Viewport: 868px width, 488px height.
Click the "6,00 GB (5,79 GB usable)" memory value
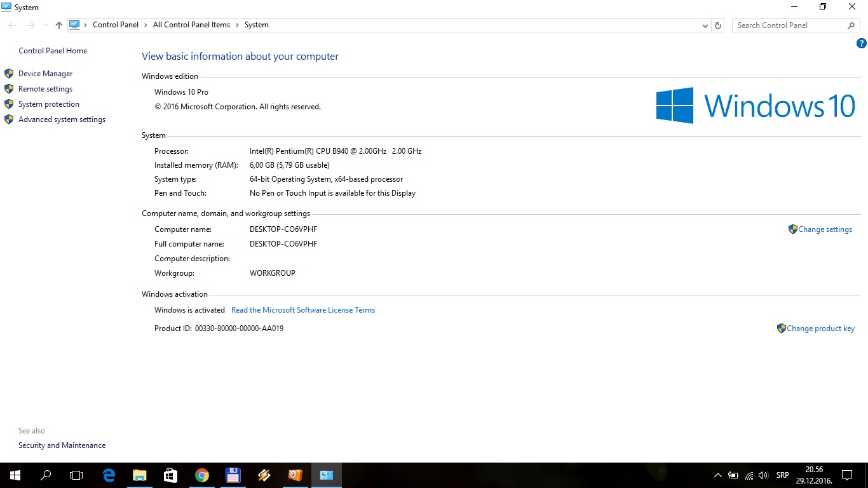point(290,165)
